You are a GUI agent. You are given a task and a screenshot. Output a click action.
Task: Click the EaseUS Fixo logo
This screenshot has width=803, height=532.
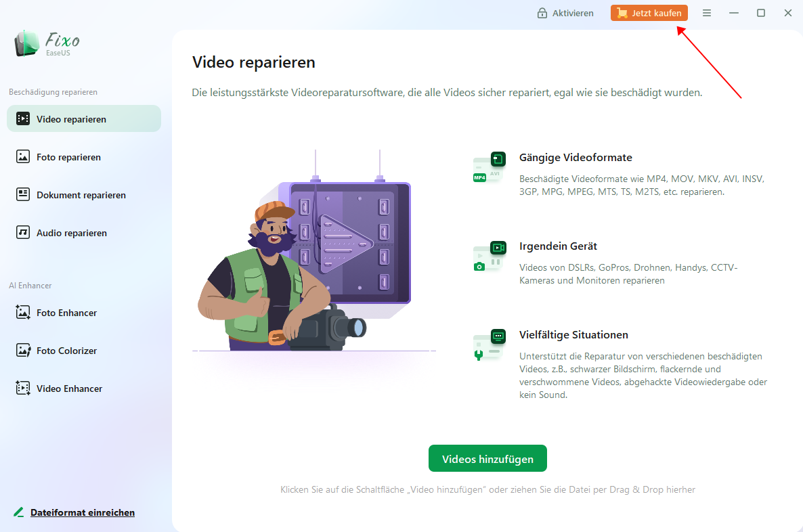(x=45, y=43)
